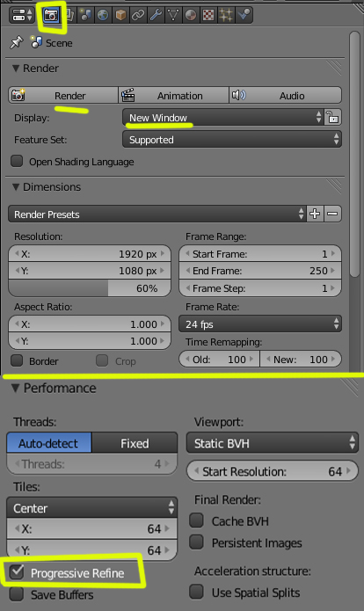The height and width of the screenshot is (611, 364).
Task: Click the lock icon next to Display
Action: click(333, 117)
